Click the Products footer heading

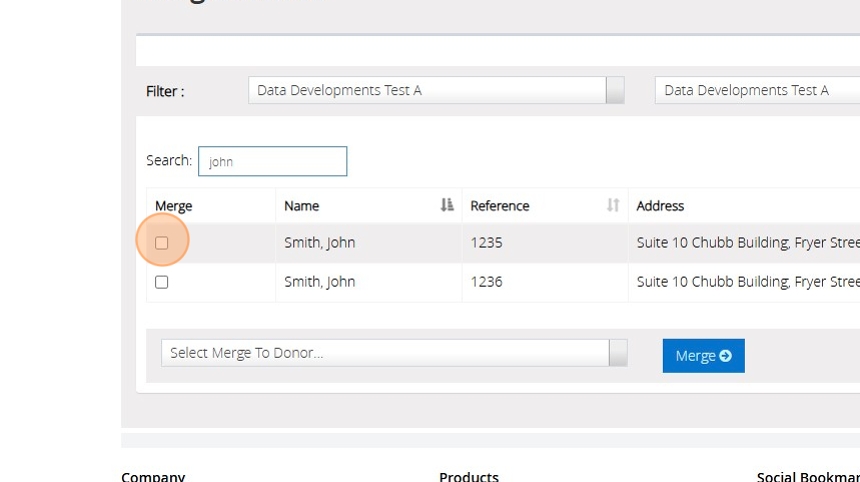(x=469, y=477)
